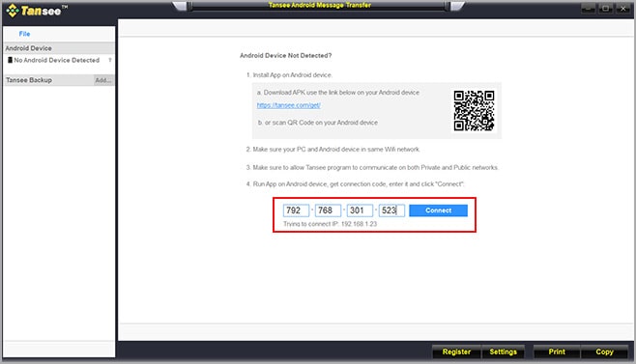Maximize the Tansee window

coord(605,9)
